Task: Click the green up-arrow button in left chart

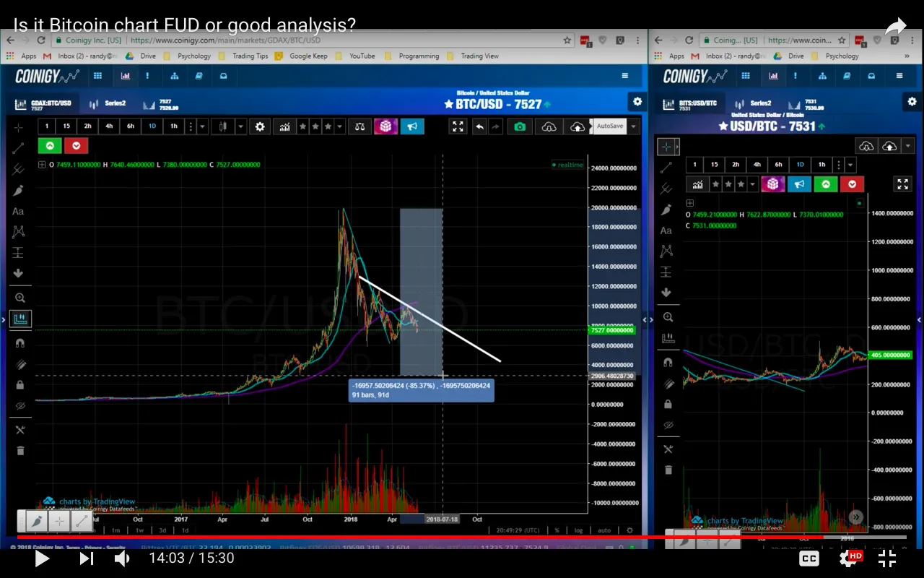Action: click(x=50, y=146)
